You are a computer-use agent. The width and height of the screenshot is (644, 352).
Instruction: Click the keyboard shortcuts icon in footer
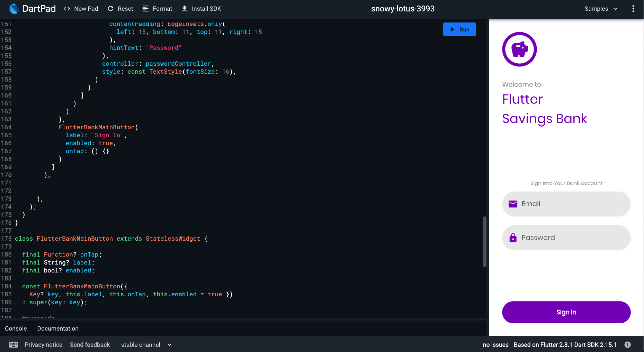coord(14,345)
